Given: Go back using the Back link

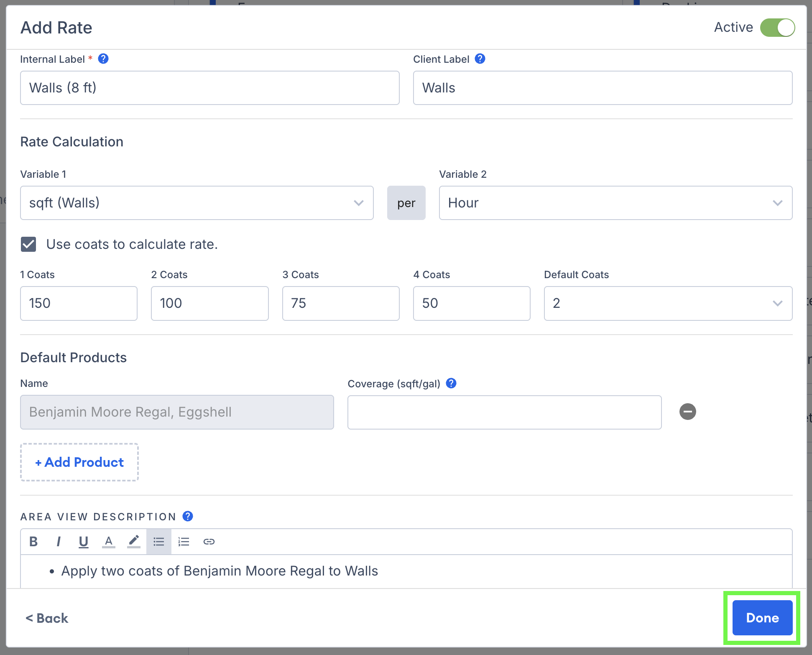Looking at the screenshot, I should (47, 618).
